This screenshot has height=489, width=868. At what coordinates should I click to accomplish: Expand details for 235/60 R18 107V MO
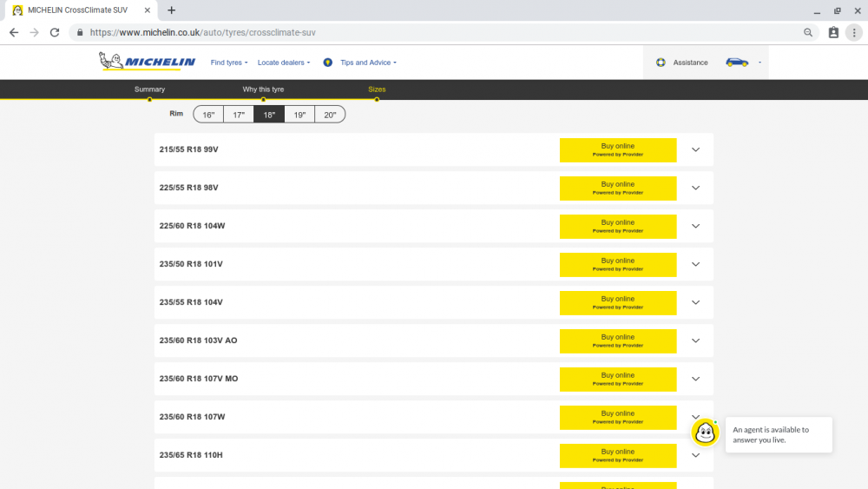coord(696,379)
